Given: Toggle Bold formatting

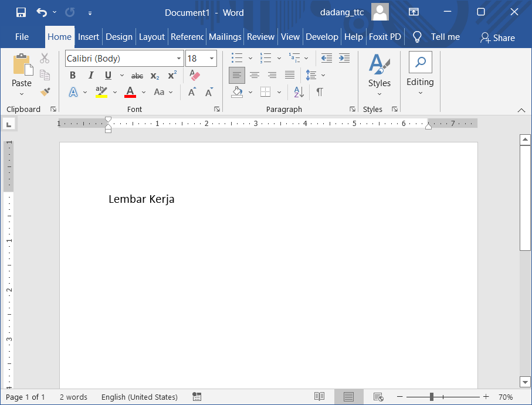Looking at the screenshot, I should tap(73, 76).
